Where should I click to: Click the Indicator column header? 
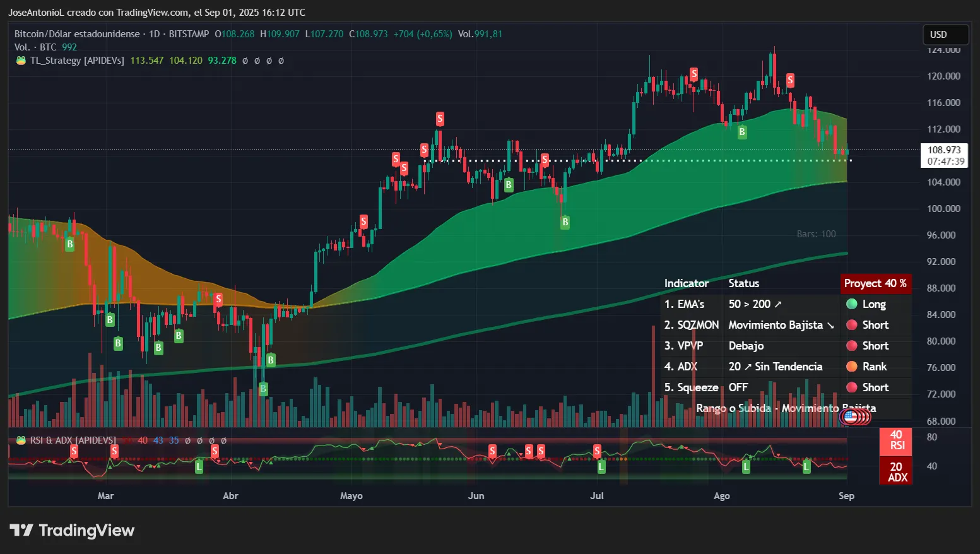tap(687, 283)
